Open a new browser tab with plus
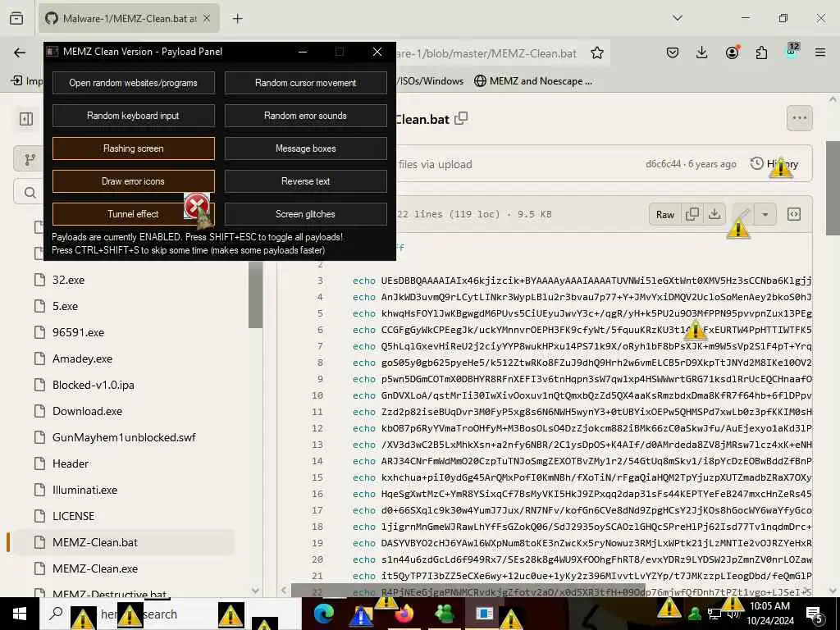The height and width of the screenshot is (630, 840). pos(237,19)
